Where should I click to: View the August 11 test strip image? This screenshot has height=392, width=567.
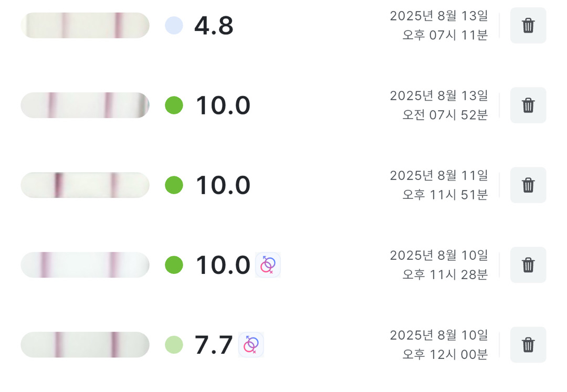[x=85, y=185]
